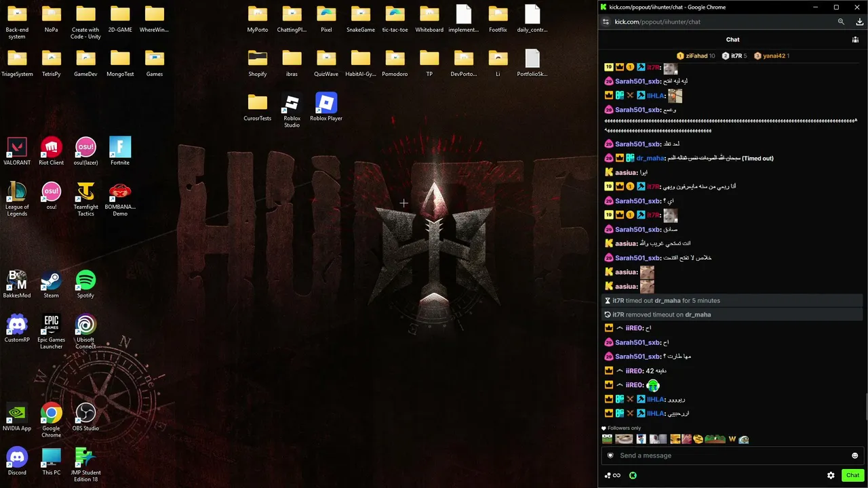
Task: Select the Teamfight Tactics shortcut
Action: tap(85, 199)
